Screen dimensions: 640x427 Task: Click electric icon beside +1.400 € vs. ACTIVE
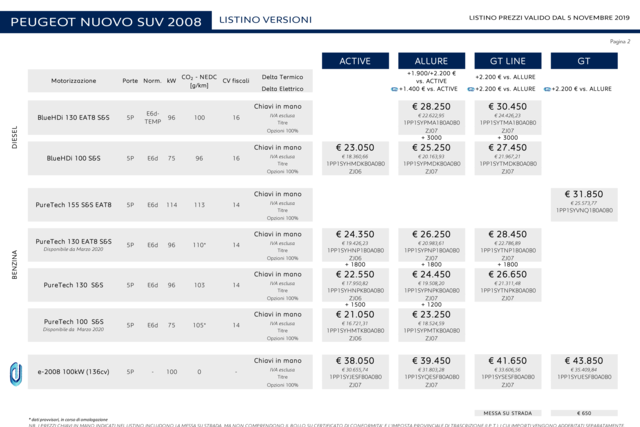394,89
